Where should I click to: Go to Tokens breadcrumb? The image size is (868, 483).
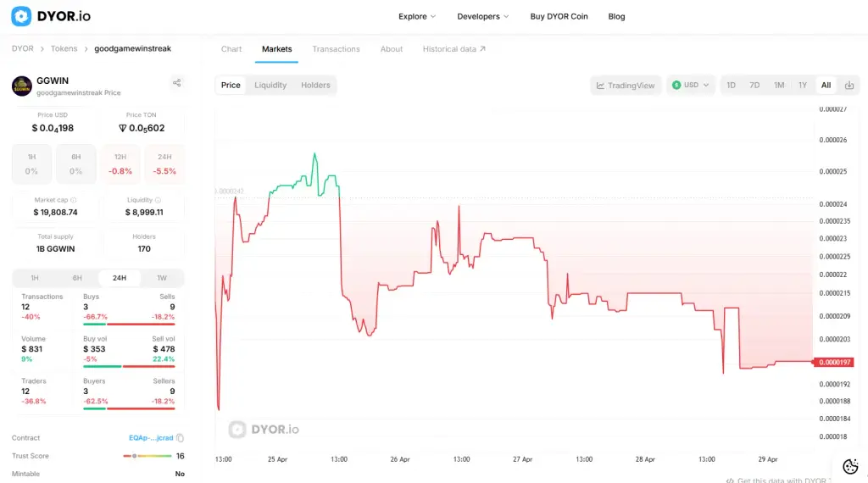(64, 48)
